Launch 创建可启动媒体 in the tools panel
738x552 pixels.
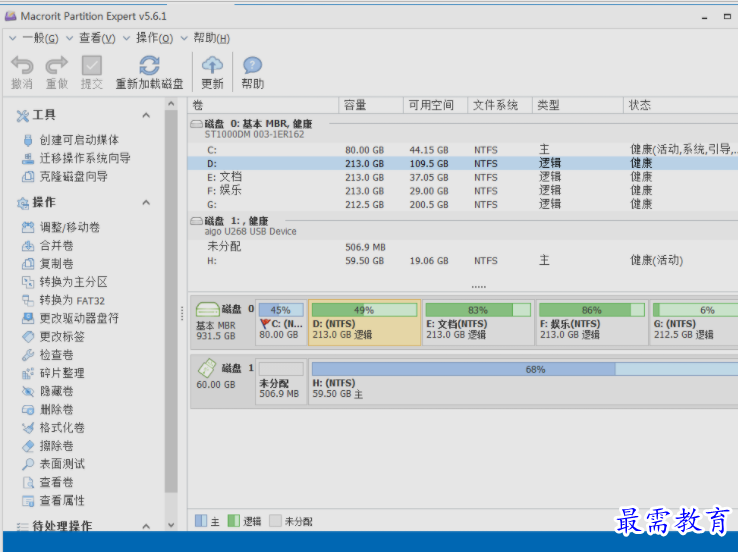78,140
